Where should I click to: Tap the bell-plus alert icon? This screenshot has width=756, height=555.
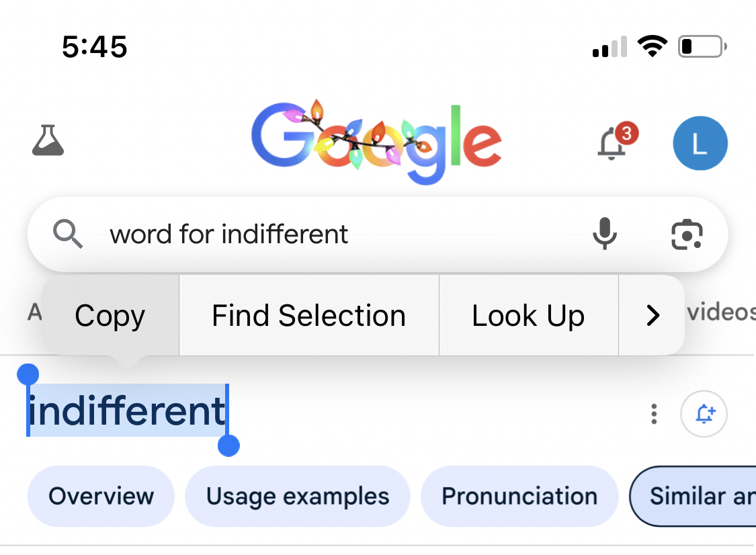pyautogui.click(x=704, y=414)
